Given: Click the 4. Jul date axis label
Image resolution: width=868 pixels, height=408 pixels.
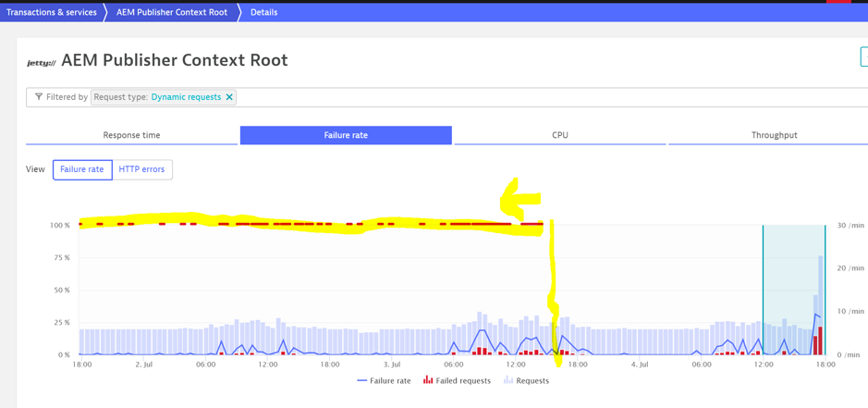Looking at the screenshot, I should pyautogui.click(x=640, y=365).
